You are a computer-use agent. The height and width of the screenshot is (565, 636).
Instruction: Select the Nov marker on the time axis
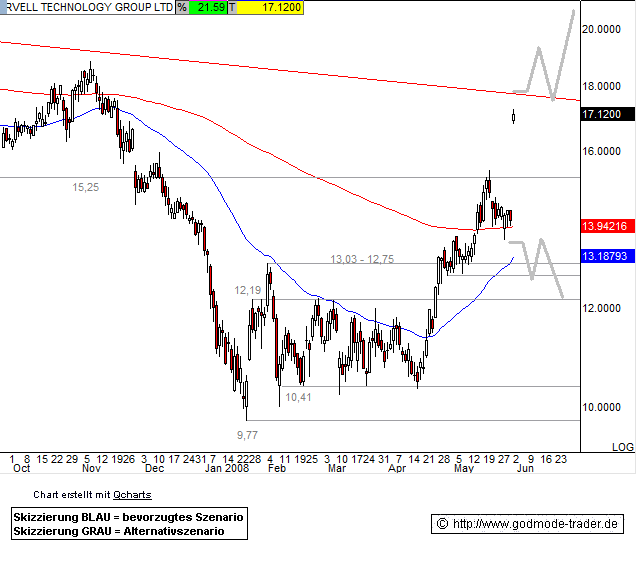pyautogui.click(x=91, y=467)
